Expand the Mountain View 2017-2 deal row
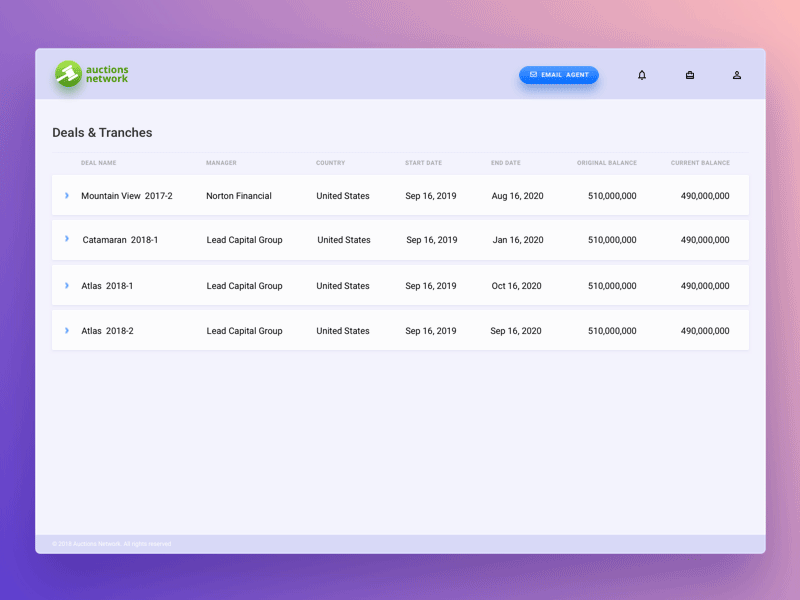Screen dimensions: 800x600 click(x=67, y=195)
